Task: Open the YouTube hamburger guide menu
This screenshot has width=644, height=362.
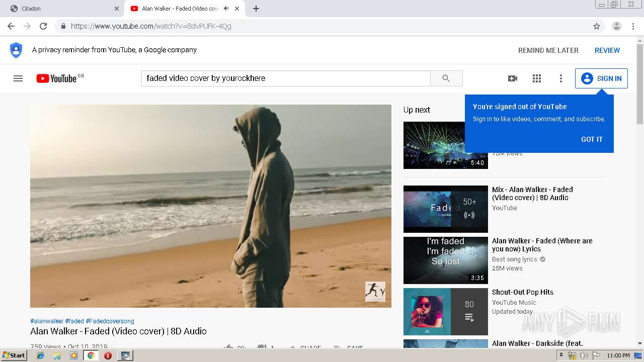Action: [18, 78]
